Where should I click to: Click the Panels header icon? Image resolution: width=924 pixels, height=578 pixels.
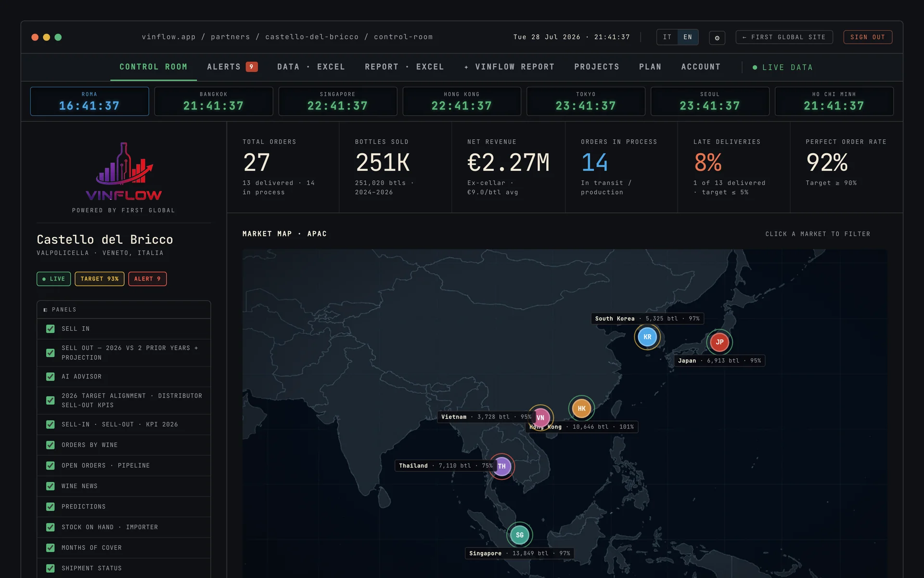(x=45, y=310)
